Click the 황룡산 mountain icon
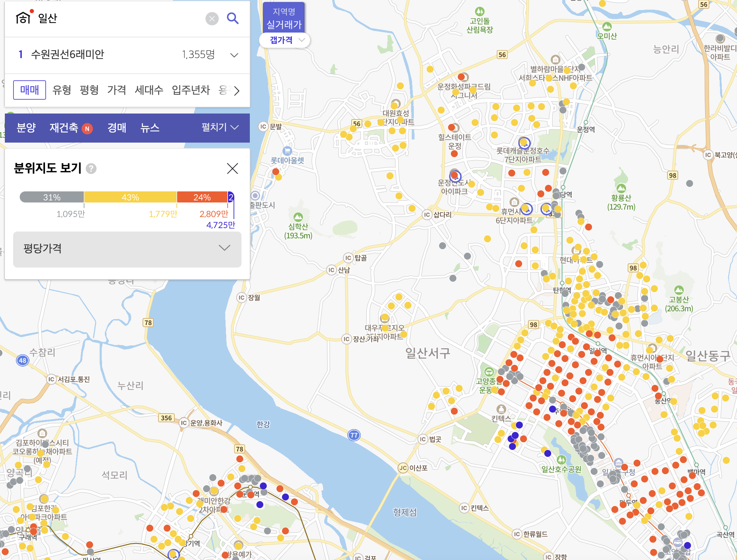This screenshot has width=737, height=560. point(621,188)
